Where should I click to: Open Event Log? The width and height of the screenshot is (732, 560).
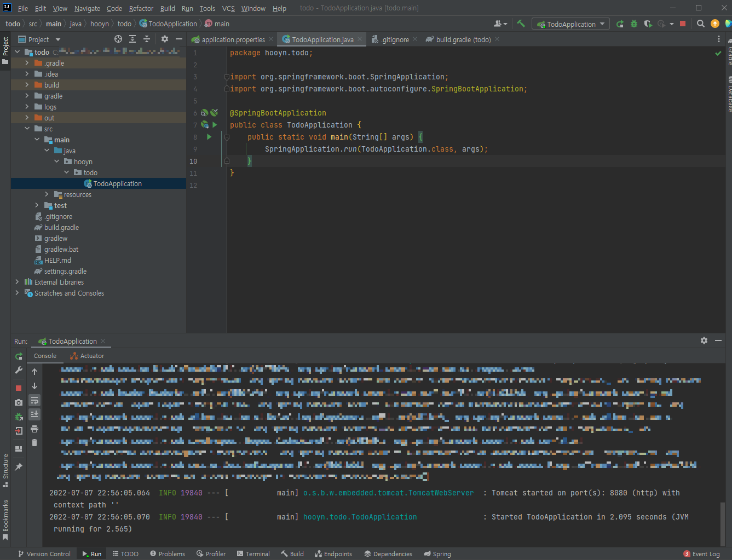tap(702, 554)
